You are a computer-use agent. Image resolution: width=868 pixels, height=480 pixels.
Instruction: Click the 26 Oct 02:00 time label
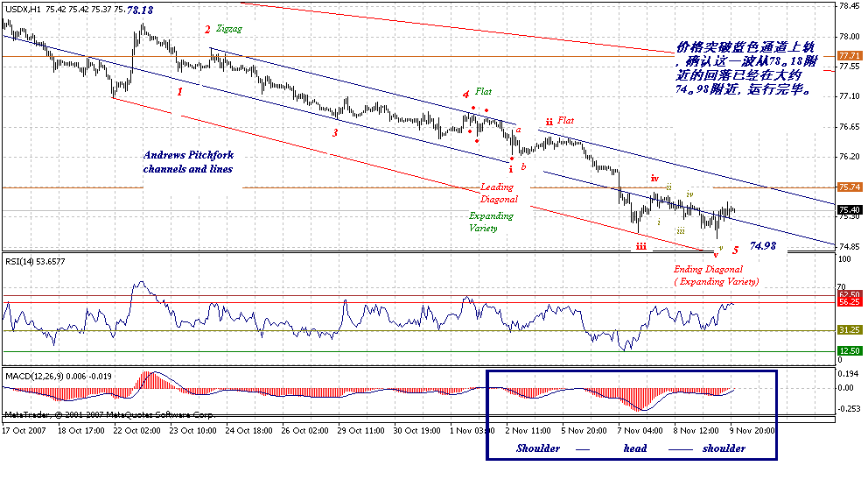pyautogui.click(x=304, y=431)
